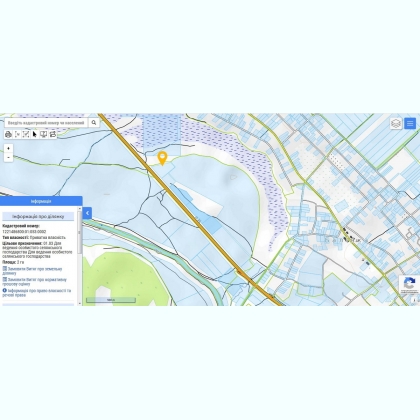Open link to order land parcel extract
The width and height of the screenshot is (420, 420).
[x=32, y=271]
